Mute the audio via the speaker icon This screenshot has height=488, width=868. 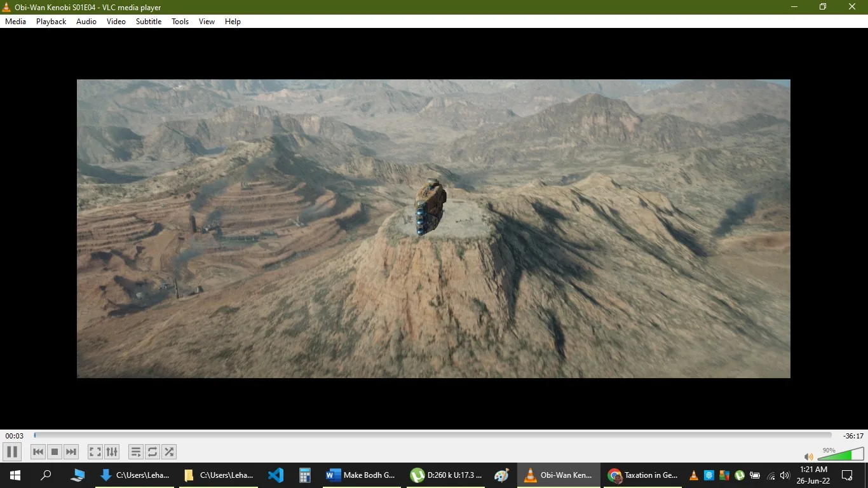tap(808, 456)
